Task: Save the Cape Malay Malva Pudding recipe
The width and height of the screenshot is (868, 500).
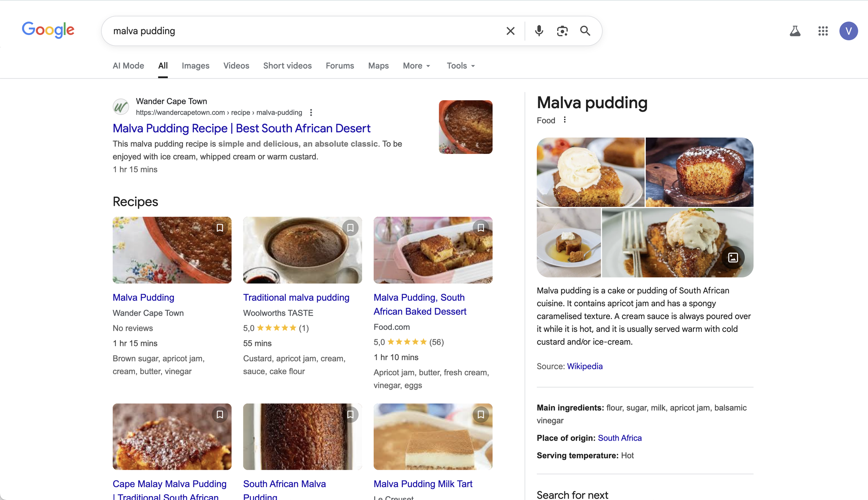Action: [x=220, y=414]
